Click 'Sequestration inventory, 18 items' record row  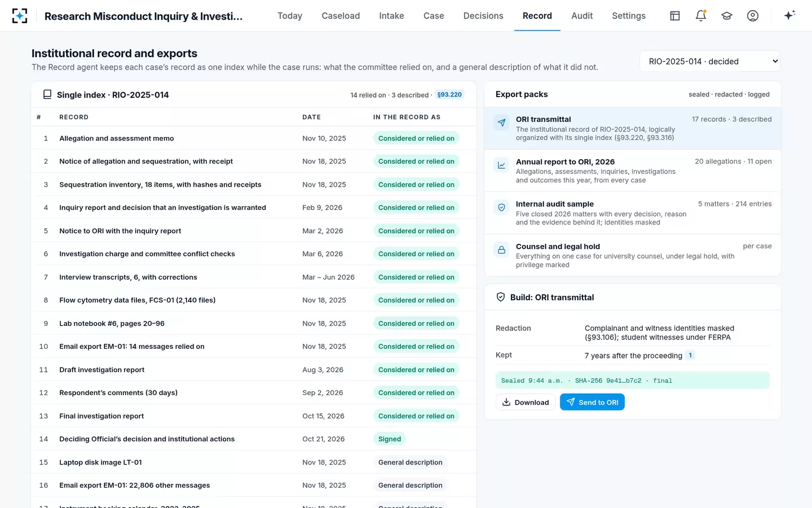254,185
